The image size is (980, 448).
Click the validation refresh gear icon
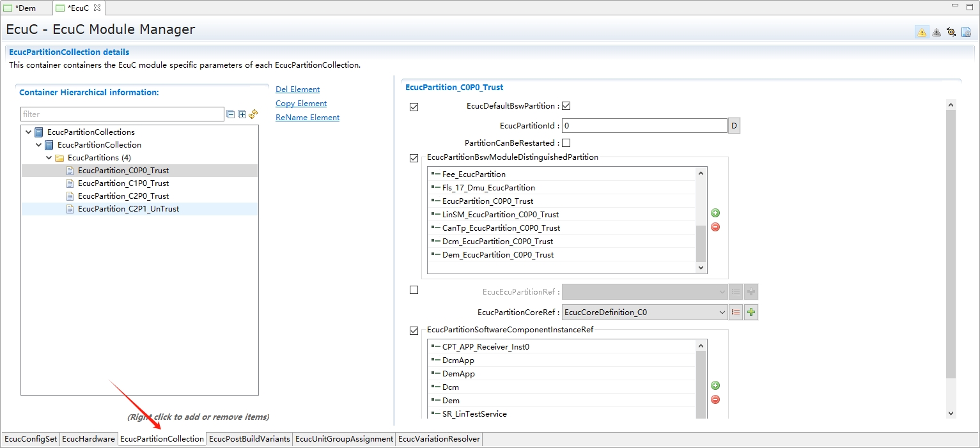click(951, 31)
